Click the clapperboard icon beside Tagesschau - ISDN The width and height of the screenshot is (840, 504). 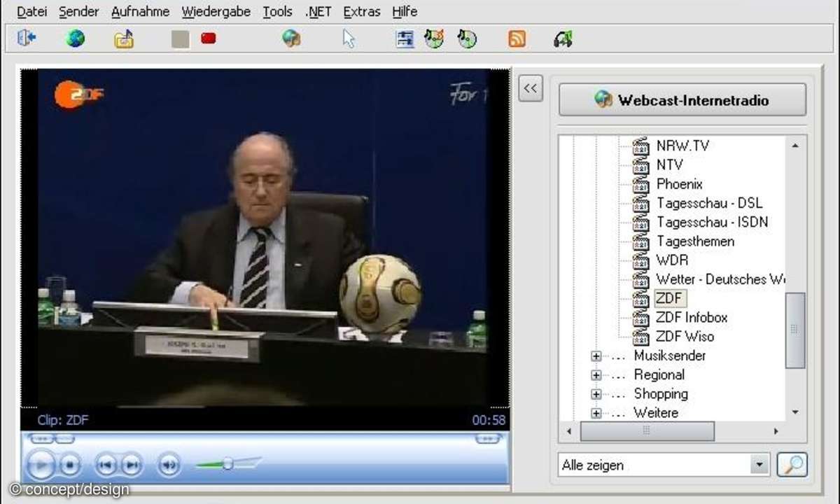pyautogui.click(x=641, y=223)
